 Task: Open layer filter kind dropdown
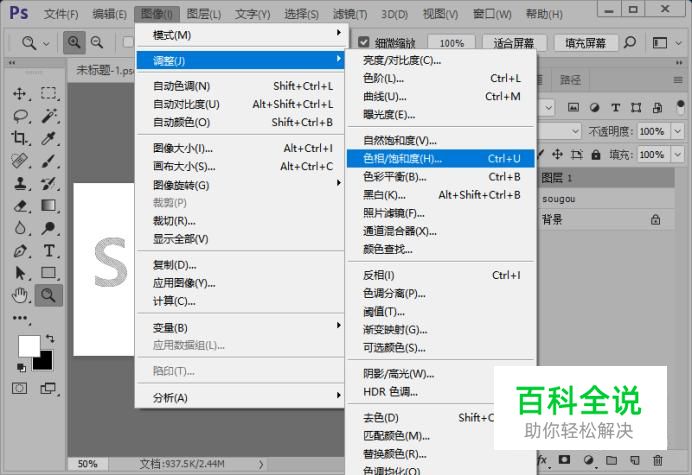pyautogui.click(x=549, y=107)
